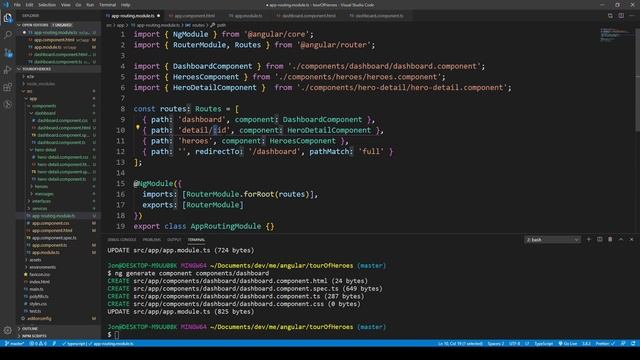The height and width of the screenshot is (360, 640).
Task: Click the TypeScript language mode
Action: pyautogui.click(x=544, y=344)
